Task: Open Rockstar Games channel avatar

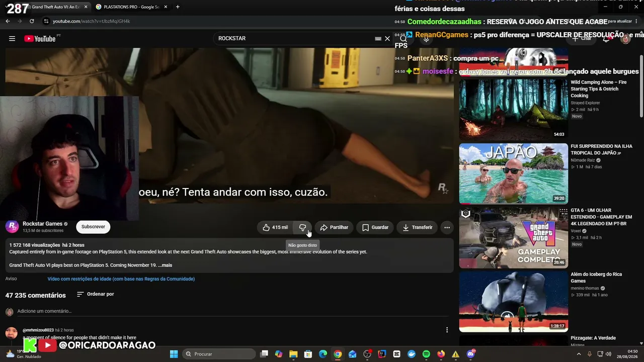Action: point(12,227)
